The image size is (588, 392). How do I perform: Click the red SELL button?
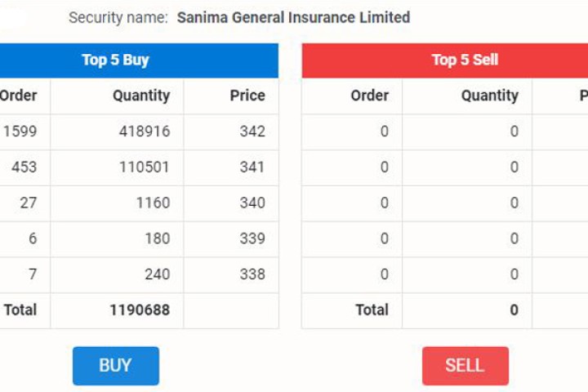click(465, 366)
